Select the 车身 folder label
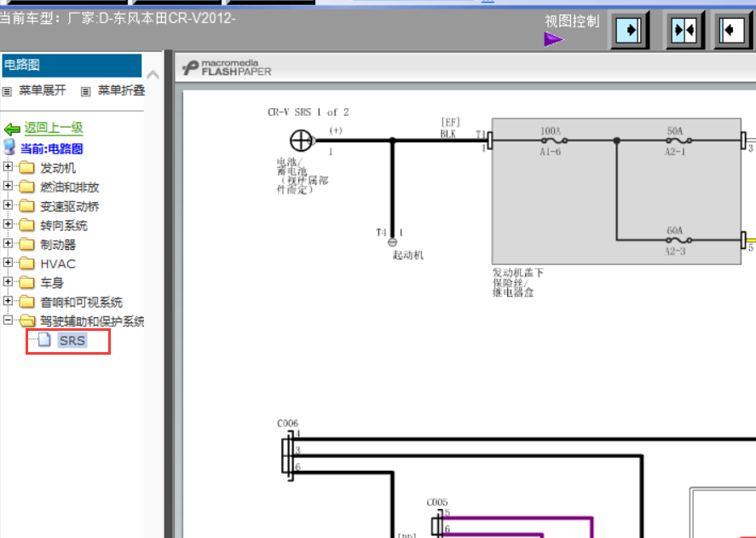 (x=52, y=283)
